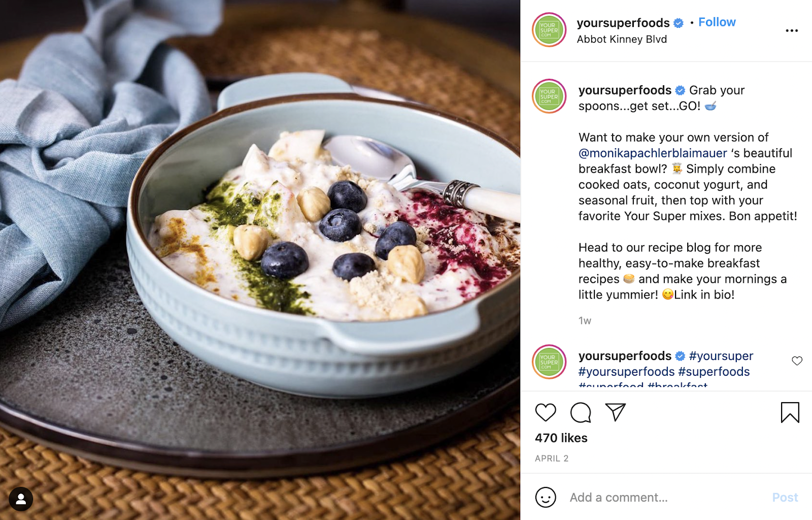Like the post with the heart icon
This screenshot has height=520, width=812.
tap(546, 412)
